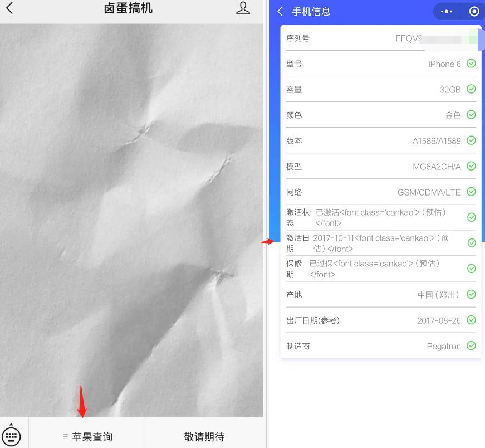The height and width of the screenshot is (448, 485).
Task: Click green check next to MG6A2CH/A
Action: tap(471, 166)
